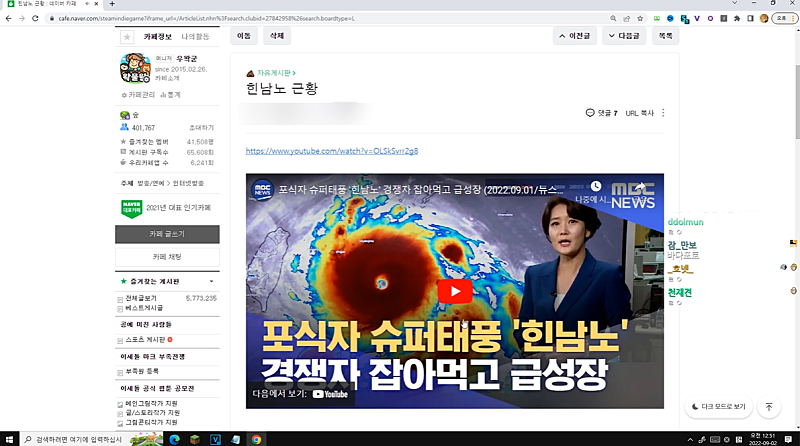Open 베스트게시글 board
The width and height of the screenshot is (800, 446).
(x=144, y=308)
